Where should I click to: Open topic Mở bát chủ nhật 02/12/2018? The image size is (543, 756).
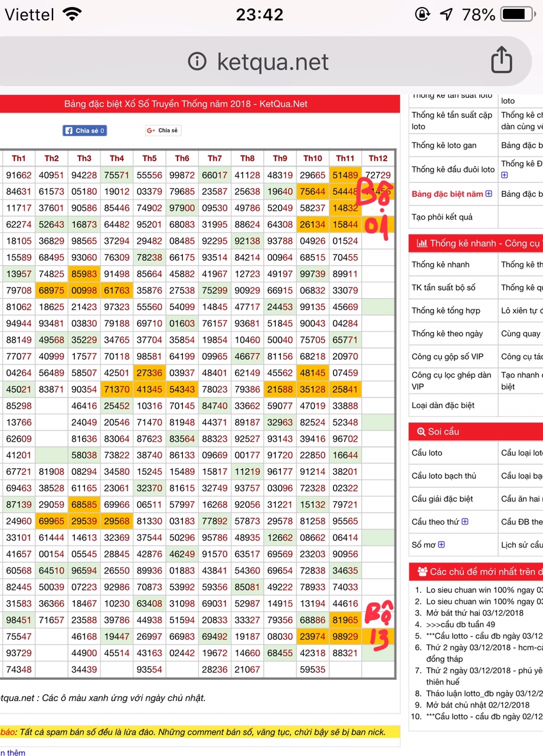tap(478, 705)
